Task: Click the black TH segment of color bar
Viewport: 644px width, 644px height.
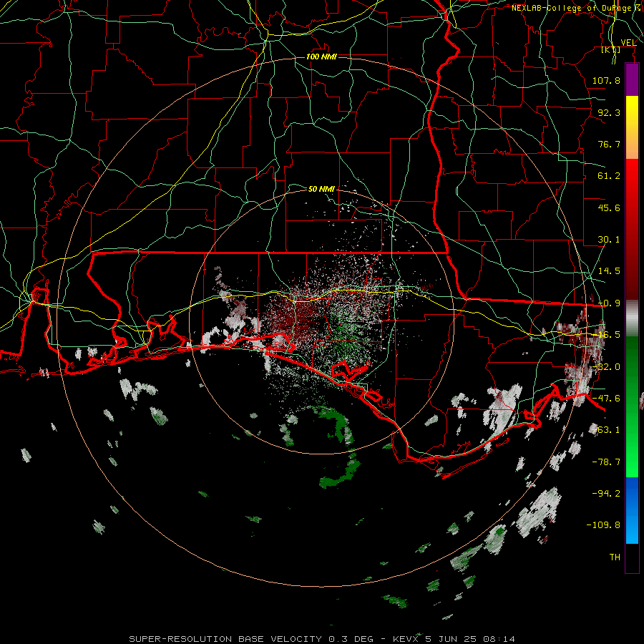Action: coord(632,557)
